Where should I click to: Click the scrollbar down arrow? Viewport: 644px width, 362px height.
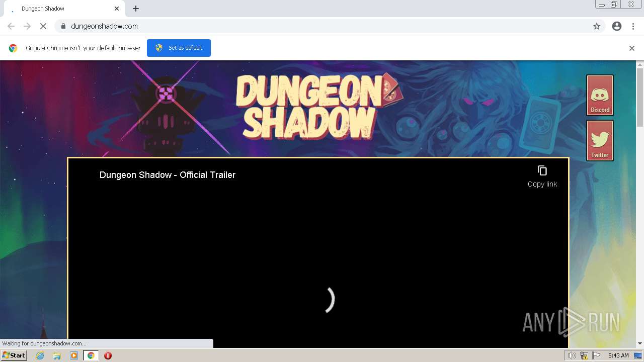pyautogui.click(x=640, y=343)
